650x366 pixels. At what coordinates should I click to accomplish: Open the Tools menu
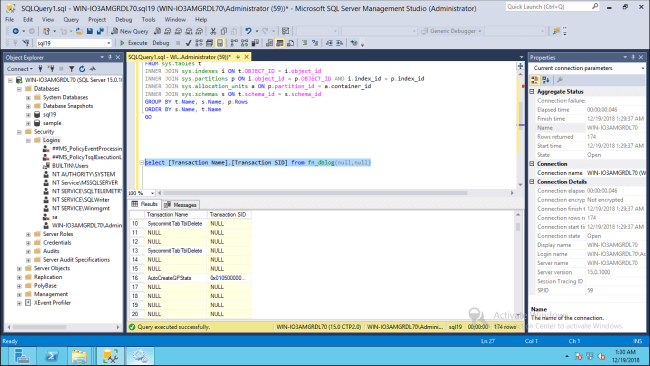pyautogui.click(x=148, y=19)
